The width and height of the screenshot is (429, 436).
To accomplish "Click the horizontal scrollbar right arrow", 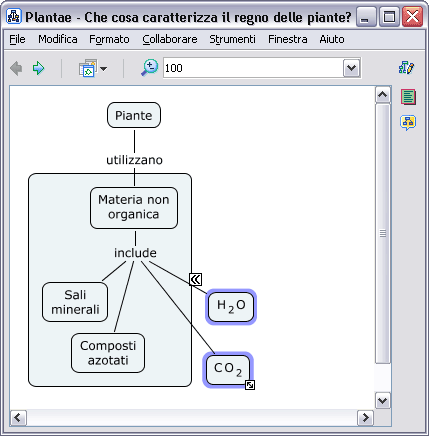I will click(365, 418).
